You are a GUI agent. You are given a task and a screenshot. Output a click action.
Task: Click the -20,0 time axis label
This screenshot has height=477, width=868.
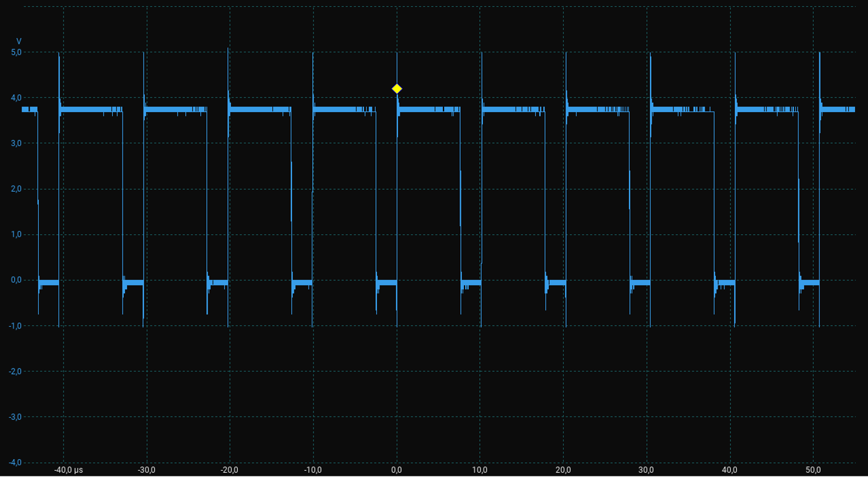click(x=230, y=470)
